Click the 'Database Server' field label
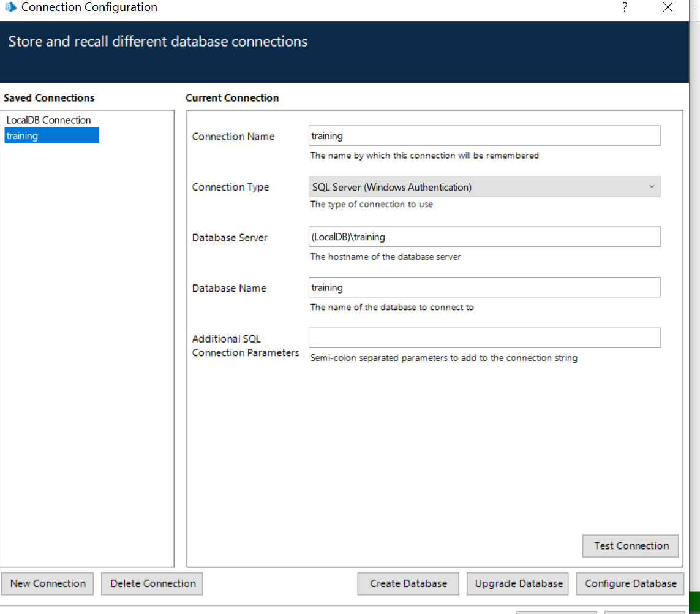This screenshot has height=614, width=700. 230,238
